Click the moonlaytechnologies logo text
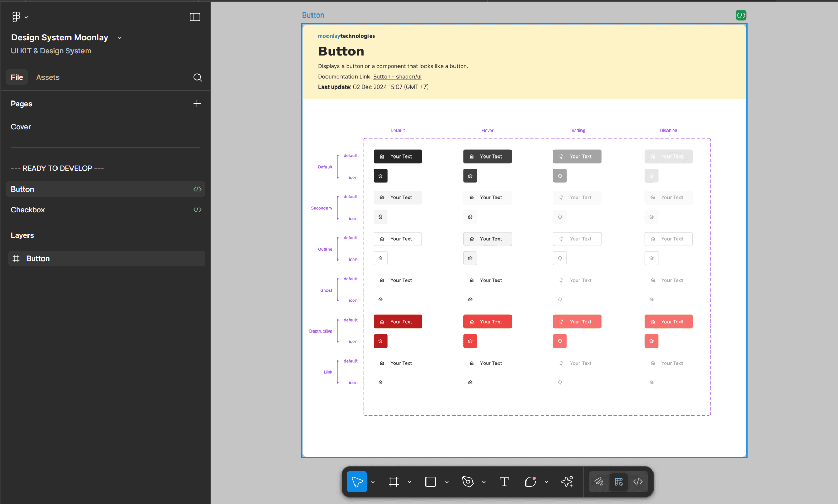Screen dimensions: 838x504 point(346,36)
